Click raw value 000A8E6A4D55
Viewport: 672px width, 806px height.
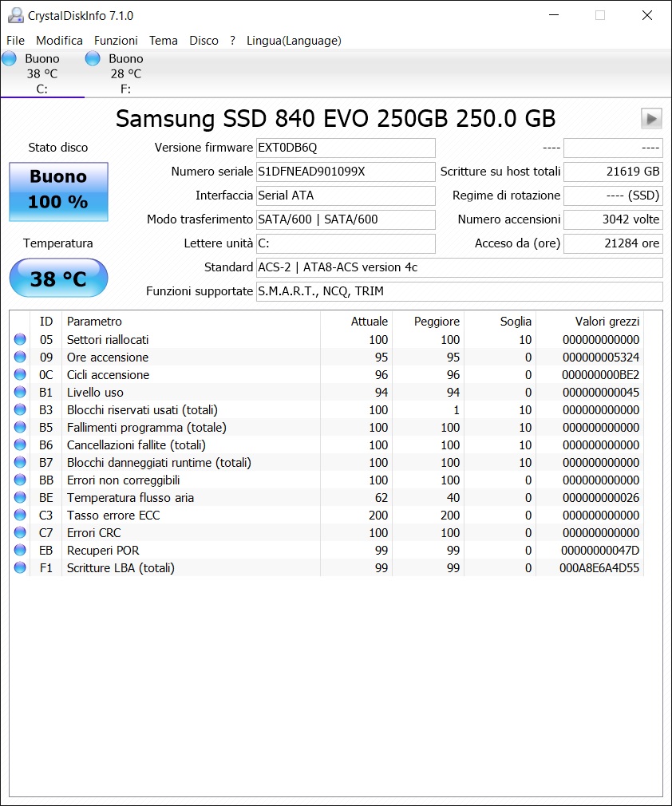coord(599,568)
